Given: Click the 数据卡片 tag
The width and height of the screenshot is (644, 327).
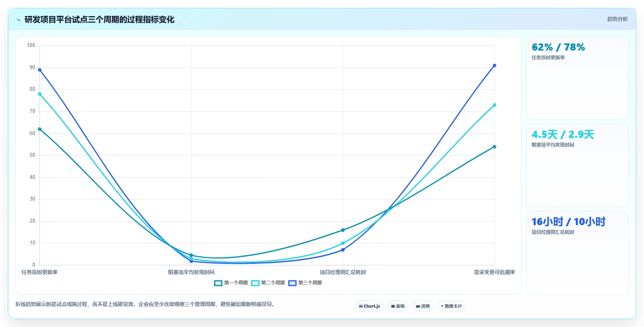Looking at the screenshot, I should (x=452, y=306).
